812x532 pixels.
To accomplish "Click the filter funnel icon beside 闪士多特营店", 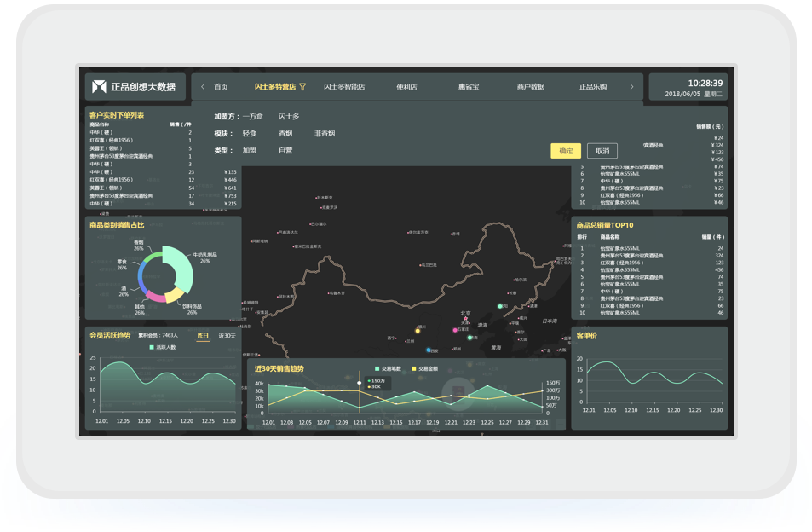I will point(302,86).
